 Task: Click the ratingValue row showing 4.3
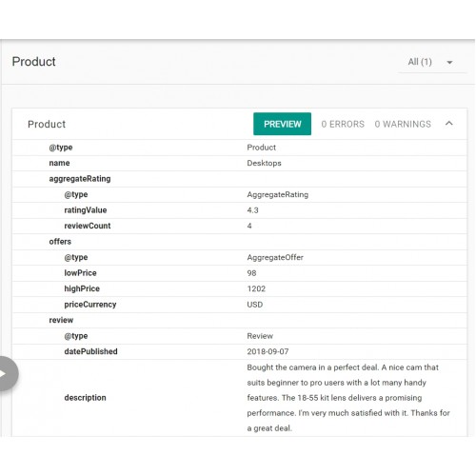(240, 210)
